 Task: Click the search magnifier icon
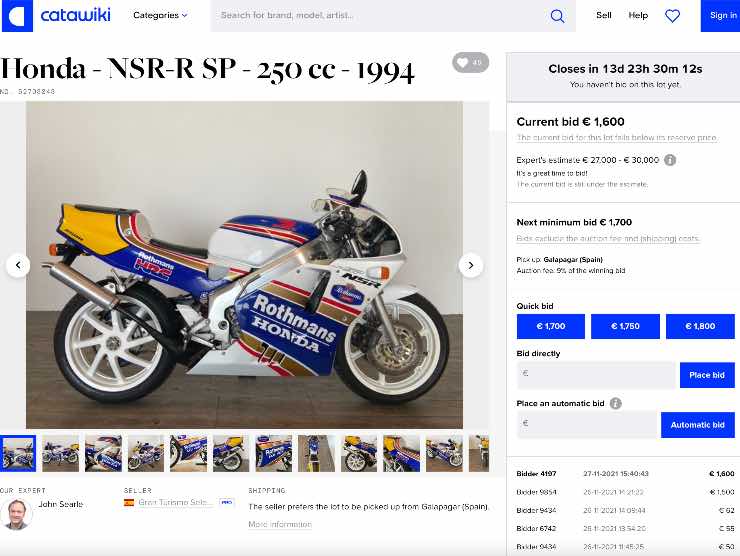point(557,16)
